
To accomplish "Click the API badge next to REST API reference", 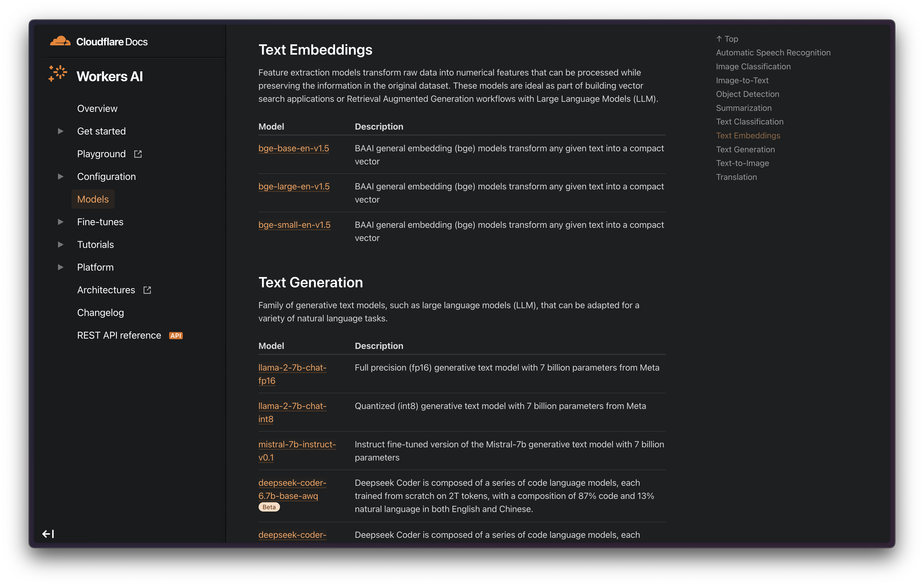I will tap(176, 336).
